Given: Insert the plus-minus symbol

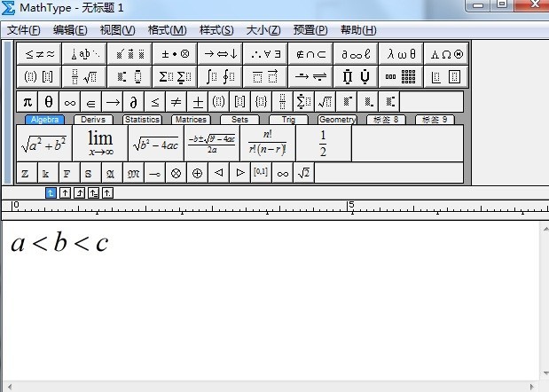Looking at the screenshot, I should click(x=198, y=102).
